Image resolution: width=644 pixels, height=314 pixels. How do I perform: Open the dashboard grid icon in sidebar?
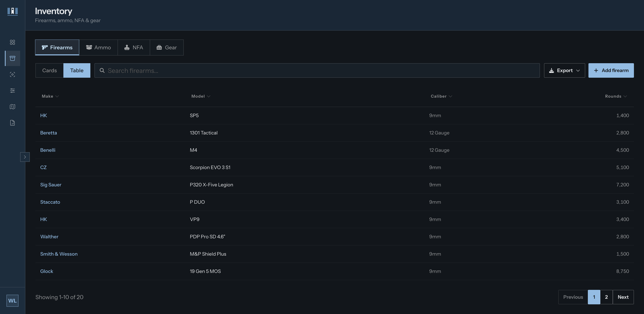pos(12,42)
